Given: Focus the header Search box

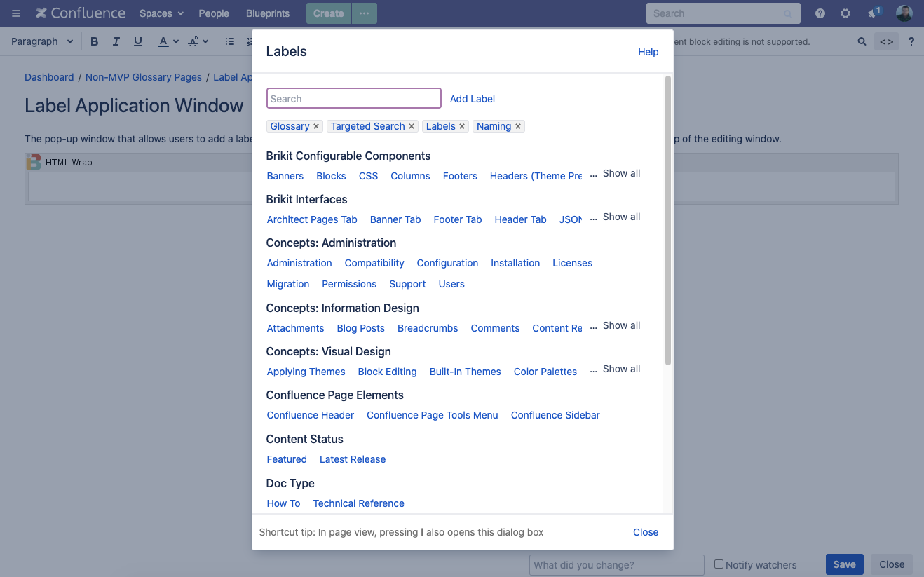Looking at the screenshot, I should (723, 13).
